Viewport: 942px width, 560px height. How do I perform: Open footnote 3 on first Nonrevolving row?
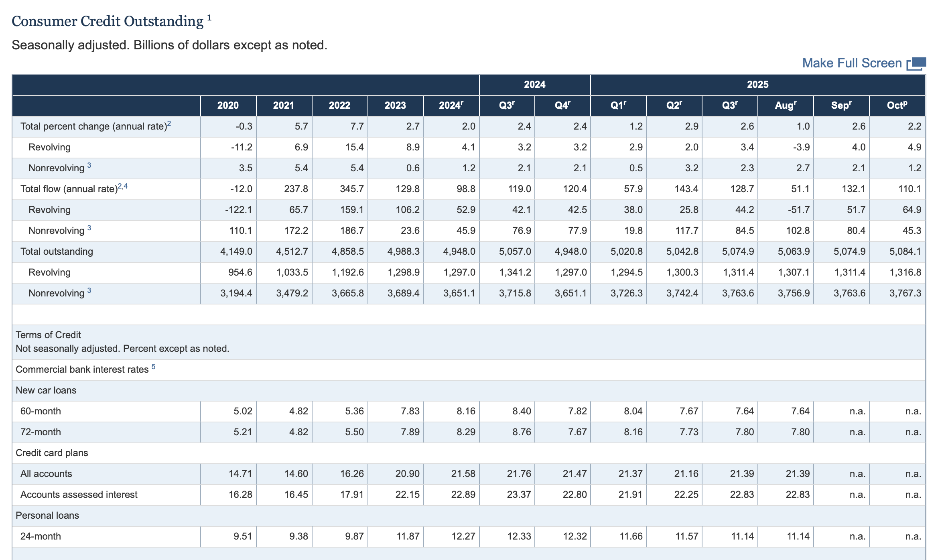point(89,165)
